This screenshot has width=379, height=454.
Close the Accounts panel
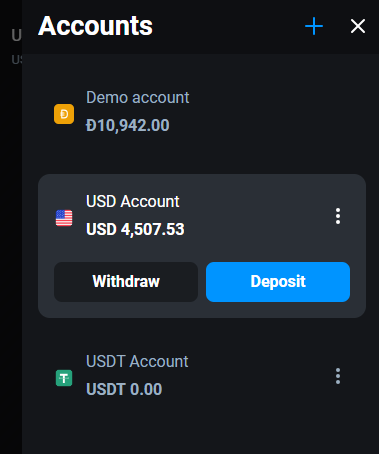coord(358,26)
